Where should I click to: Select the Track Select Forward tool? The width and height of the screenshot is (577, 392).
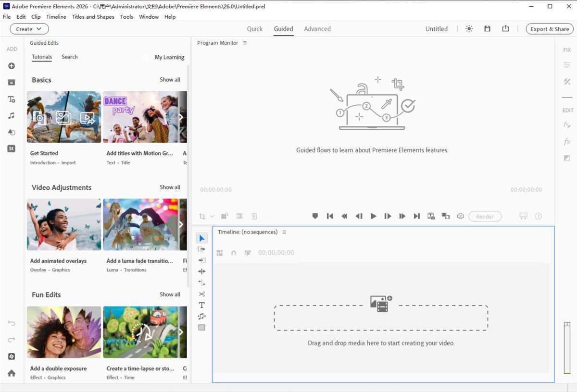click(x=202, y=249)
